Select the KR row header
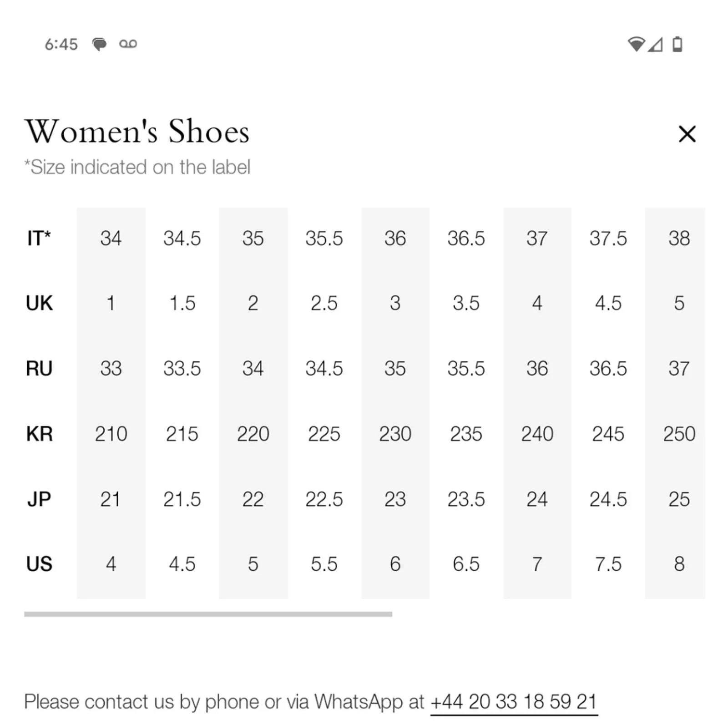 pos(39,434)
